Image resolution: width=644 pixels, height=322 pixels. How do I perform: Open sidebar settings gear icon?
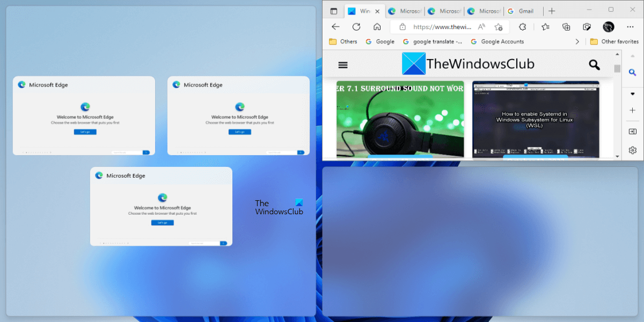coord(632,150)
